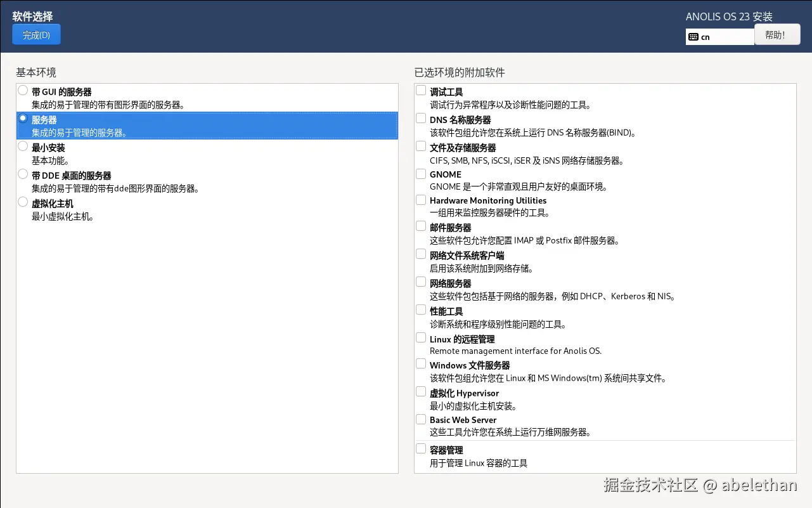Click the 启用该系统附加到网络存储 description
The width and height of the screenshot is (812, 508).
[482, 268]
